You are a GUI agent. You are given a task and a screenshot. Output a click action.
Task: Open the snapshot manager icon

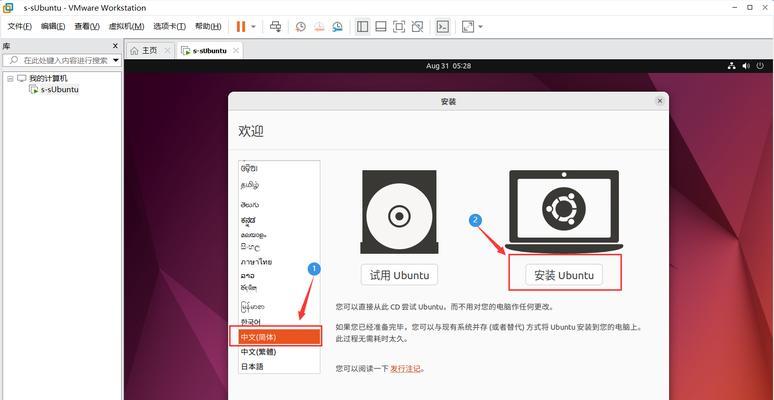[338, 27]
